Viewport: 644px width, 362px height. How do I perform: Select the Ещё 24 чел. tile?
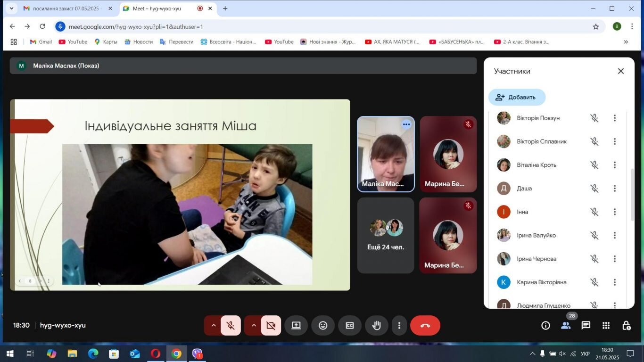coord(386,235)
